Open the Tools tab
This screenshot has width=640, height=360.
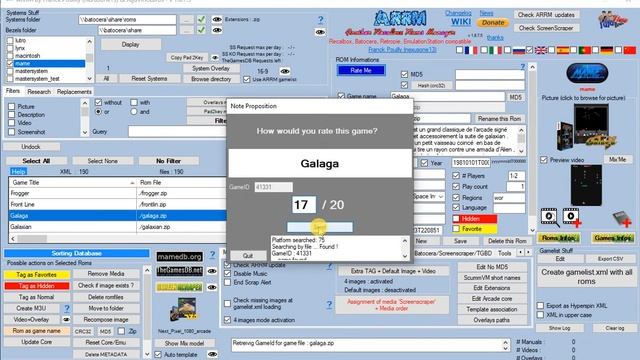[x=504, y=253]
